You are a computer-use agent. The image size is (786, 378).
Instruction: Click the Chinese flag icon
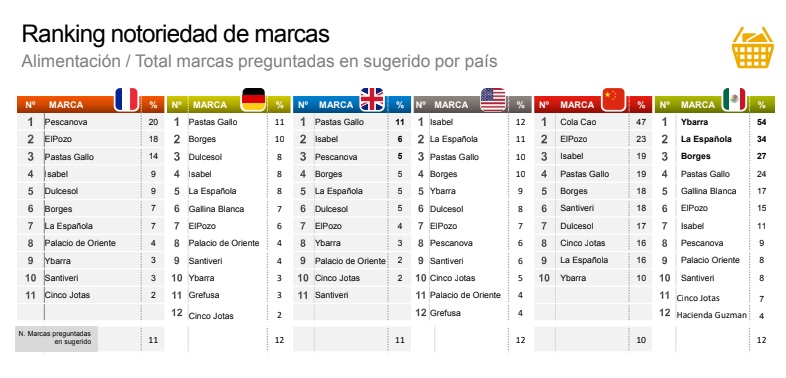614,99
